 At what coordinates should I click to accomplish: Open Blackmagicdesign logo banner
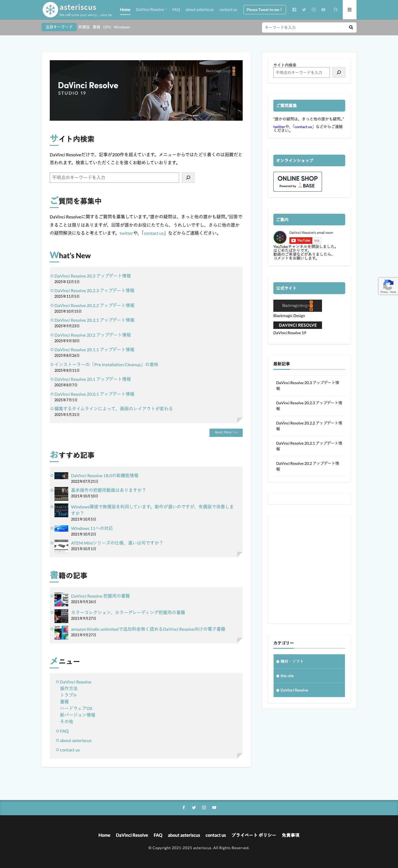click(297, 306)
